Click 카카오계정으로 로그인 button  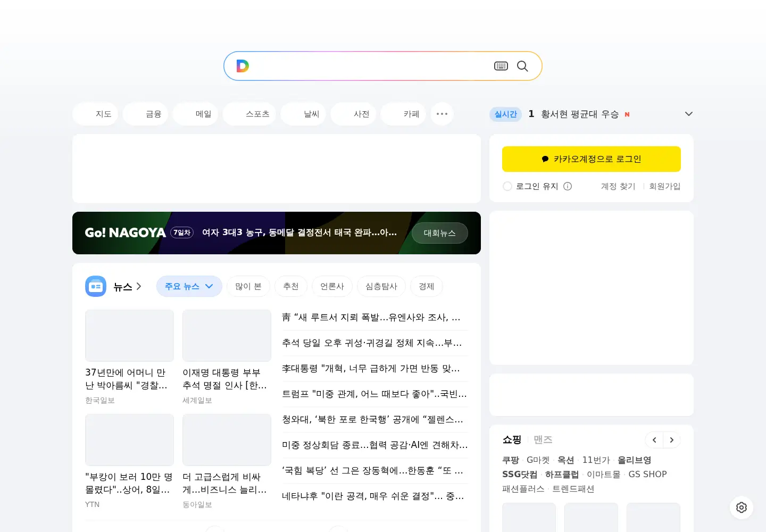click(x=592, y=159)
